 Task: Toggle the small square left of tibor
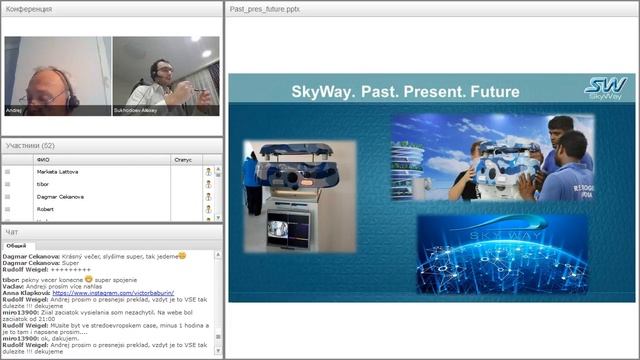tap(7, 184)
